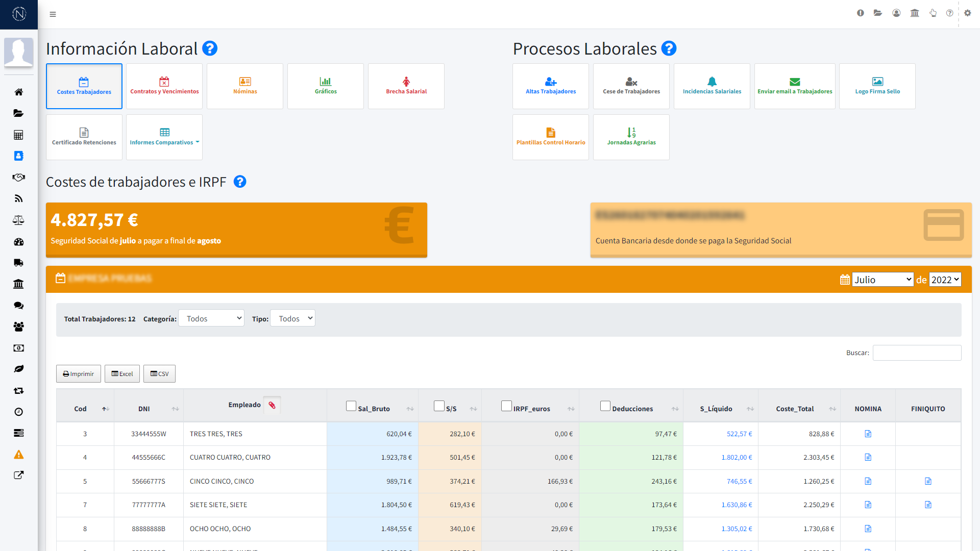
Task: Toggle the IRPF_euros column checkbox
Action: pos(506,406)
